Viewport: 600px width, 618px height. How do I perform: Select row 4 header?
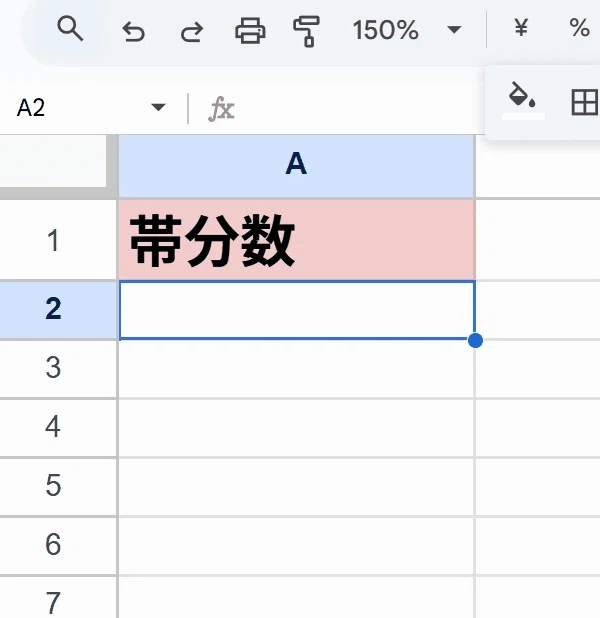pyautogui.click(x=53, y=427)
